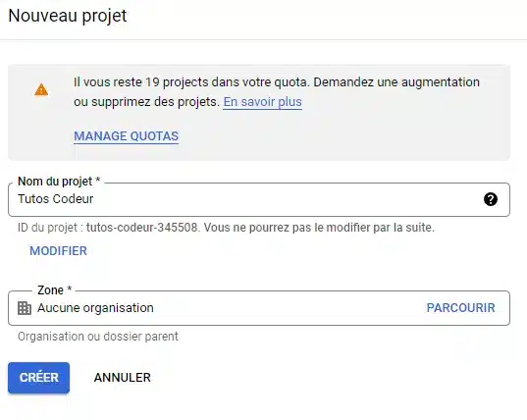The width and height of the screenshot is (527, 420).
Task: Click the orange warning triangle icon
Action: click(x=41, y=89)
